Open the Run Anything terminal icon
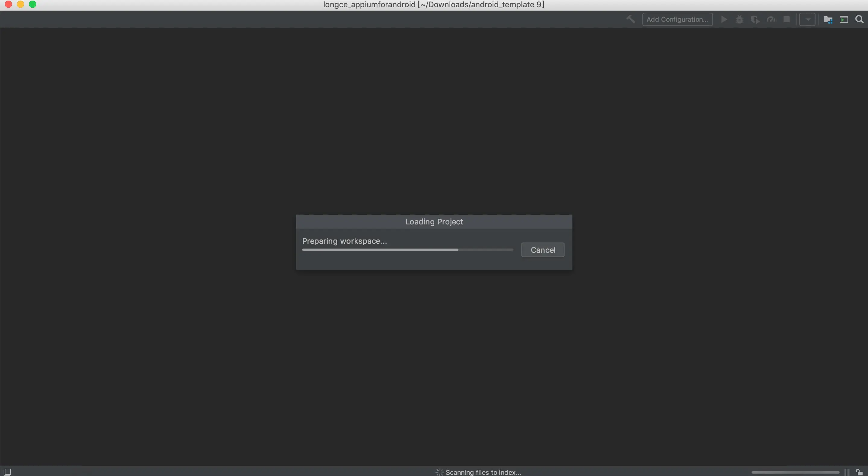868x476 pixels. (844, 20)
